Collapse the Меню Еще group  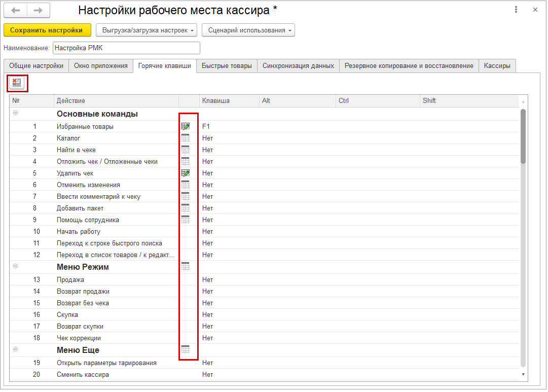point(15,349)
